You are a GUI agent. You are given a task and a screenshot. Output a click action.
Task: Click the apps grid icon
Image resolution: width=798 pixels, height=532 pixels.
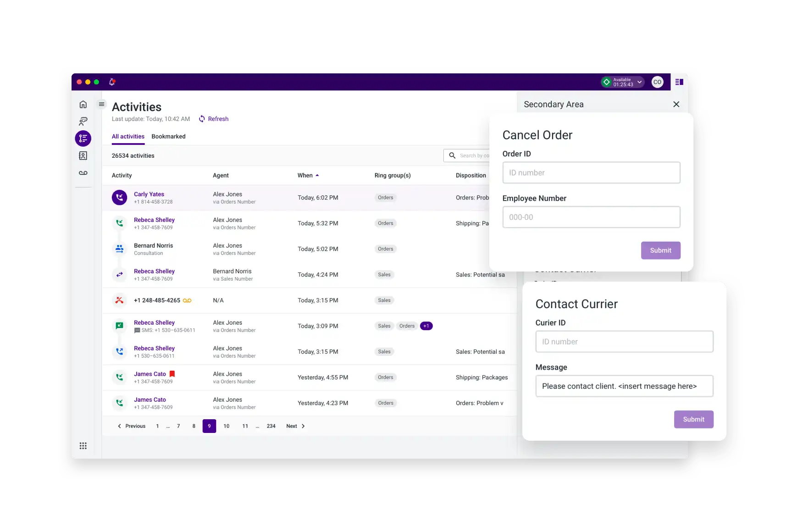pyautogui.click(x=83, y=446)
